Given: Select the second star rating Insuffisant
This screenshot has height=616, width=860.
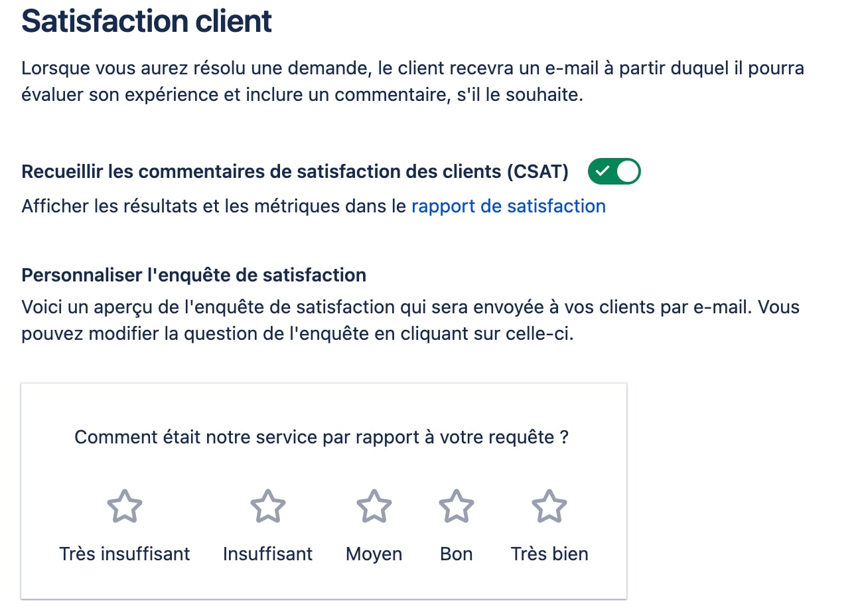Looking at the screenshot, I should tap(267, 506).
